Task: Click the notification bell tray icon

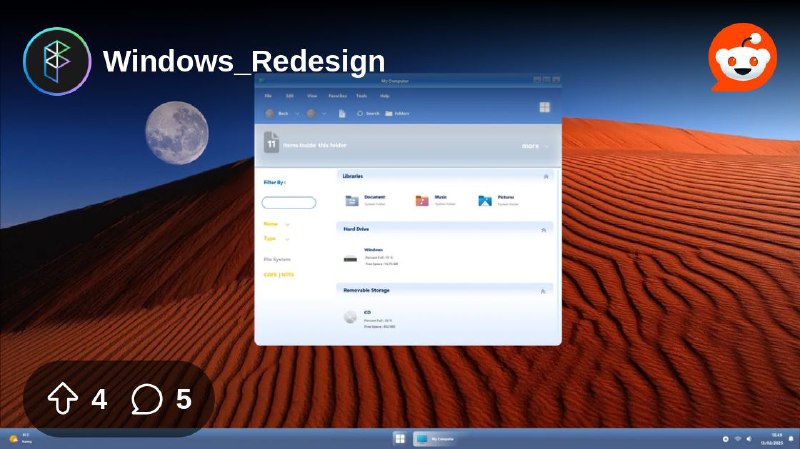Action: pyautogui.click(x=791, y=439)
